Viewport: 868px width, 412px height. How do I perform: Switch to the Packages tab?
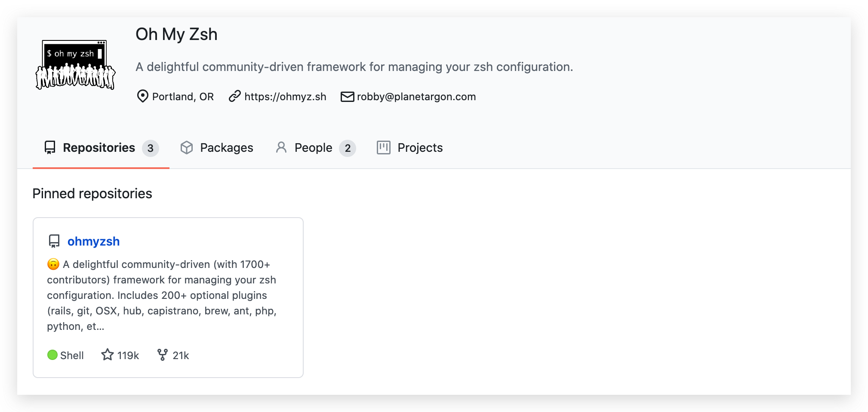[x=226, y=148]
